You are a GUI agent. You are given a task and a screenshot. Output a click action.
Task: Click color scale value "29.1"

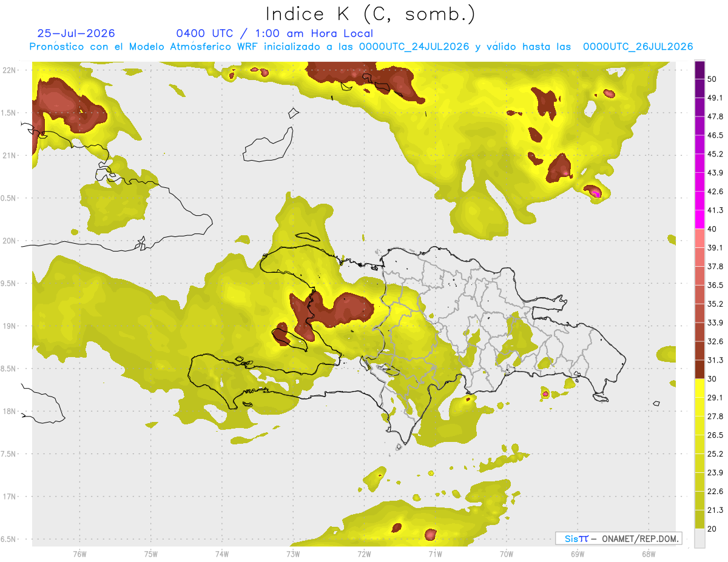(715, 398)
